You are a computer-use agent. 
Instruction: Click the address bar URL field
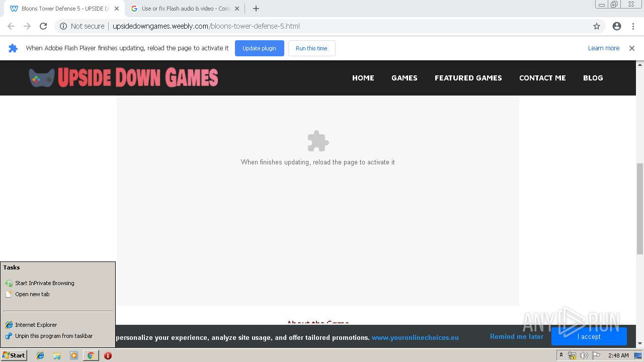pos(322,26)
